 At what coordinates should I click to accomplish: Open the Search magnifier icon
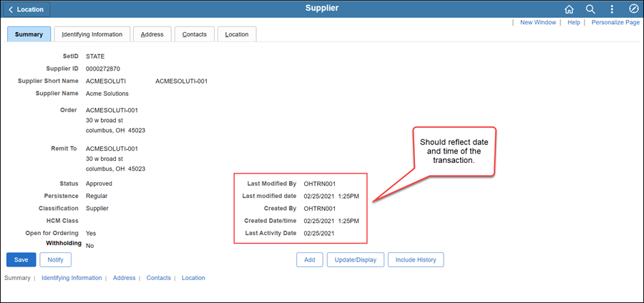tap(590, 9)
